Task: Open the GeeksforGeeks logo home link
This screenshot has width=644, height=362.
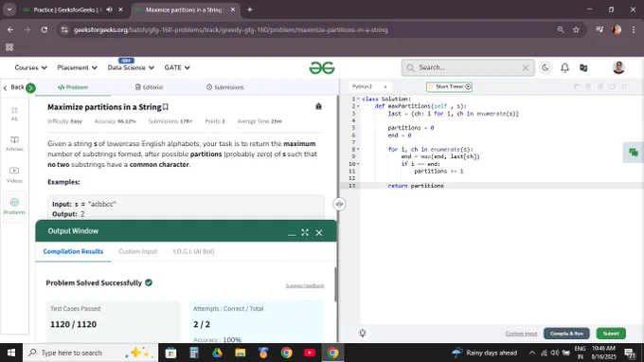Action: pos(322,68)
